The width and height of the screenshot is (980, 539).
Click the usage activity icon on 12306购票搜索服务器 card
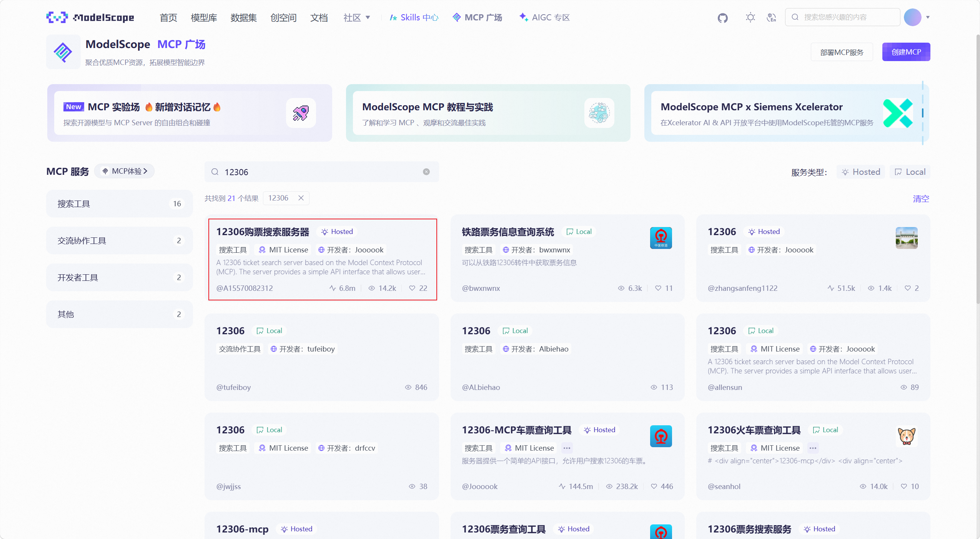coord(333,288)
